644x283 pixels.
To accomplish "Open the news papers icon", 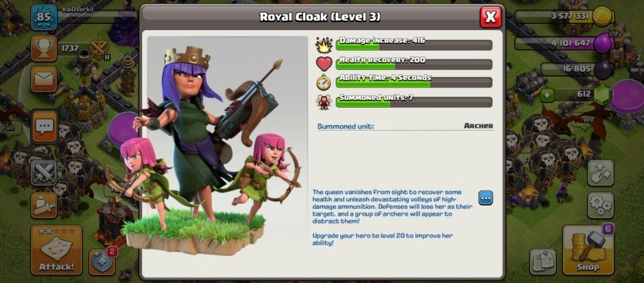I will [x=543, y=262].
